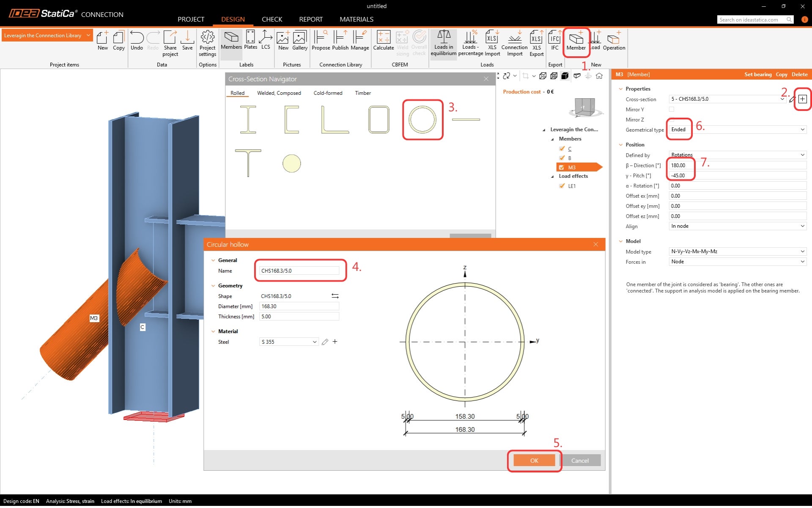Click the Diameter input field
Viewport: 812px width, 508px height.
299,306
